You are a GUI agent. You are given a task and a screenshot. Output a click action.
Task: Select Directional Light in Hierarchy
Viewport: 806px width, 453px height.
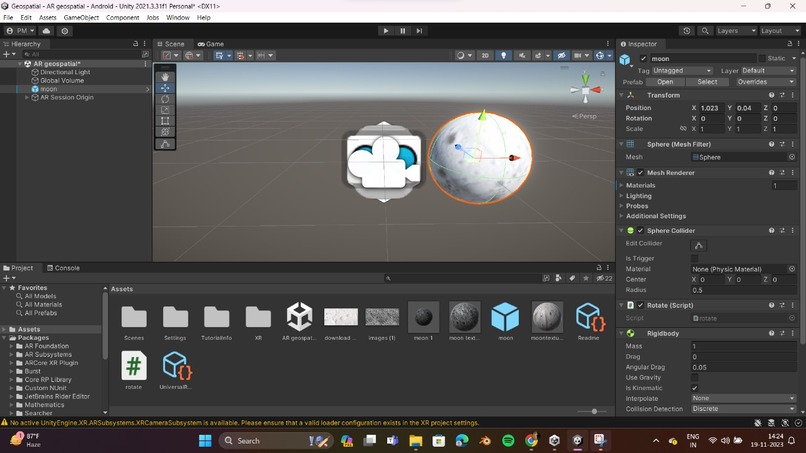(65, 72)
